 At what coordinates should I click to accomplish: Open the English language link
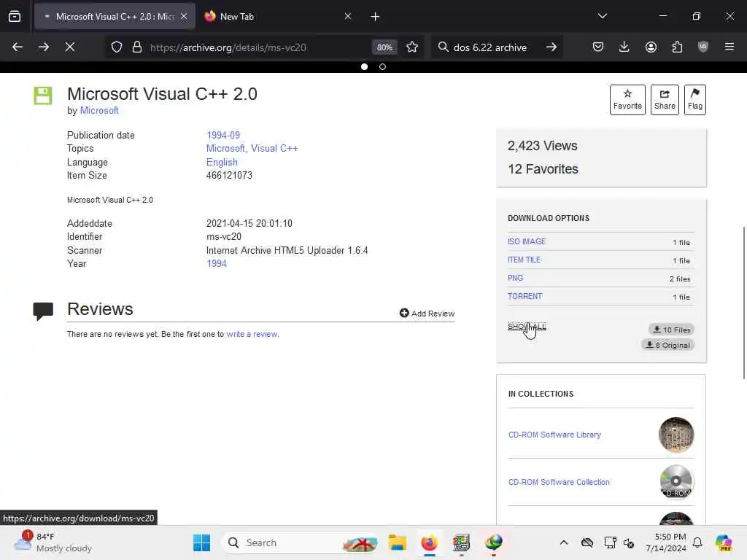tap(222, 163)
